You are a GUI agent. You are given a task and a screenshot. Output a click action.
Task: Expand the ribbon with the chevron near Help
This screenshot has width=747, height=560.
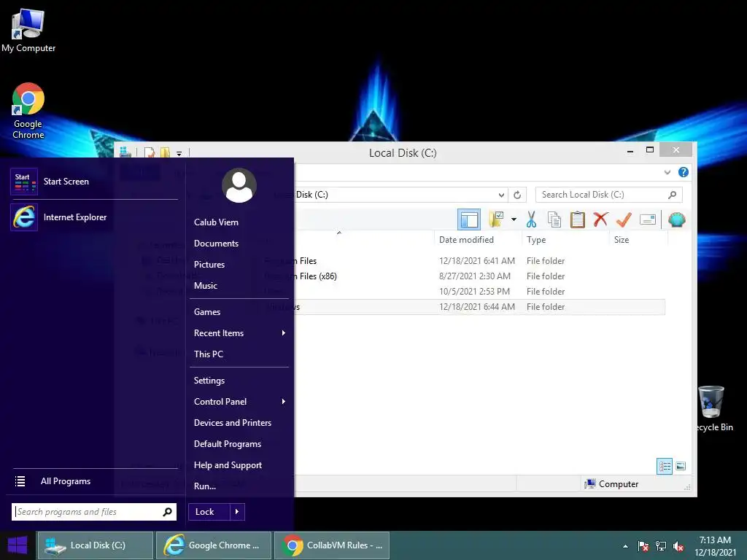tap(667, 172)
